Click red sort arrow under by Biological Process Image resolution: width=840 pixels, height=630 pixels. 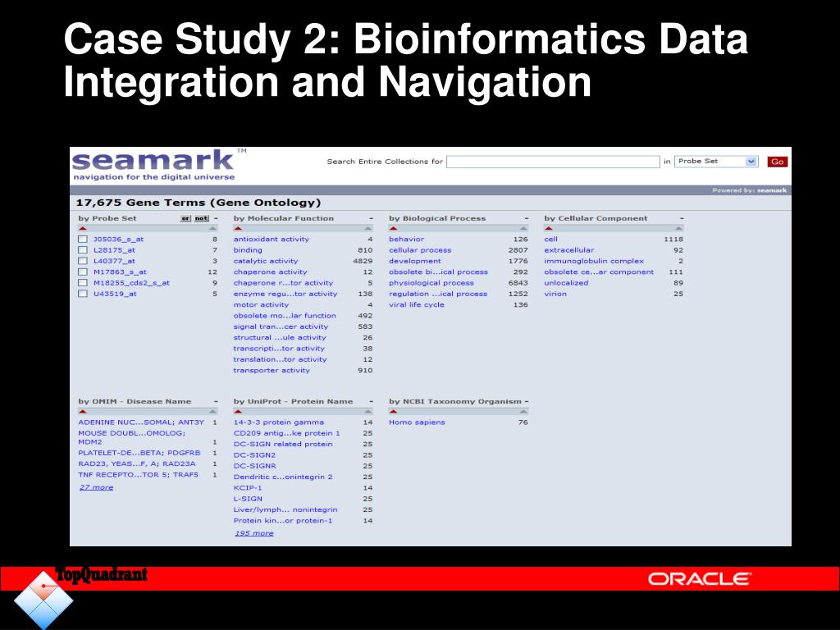[x=393, y=229]
